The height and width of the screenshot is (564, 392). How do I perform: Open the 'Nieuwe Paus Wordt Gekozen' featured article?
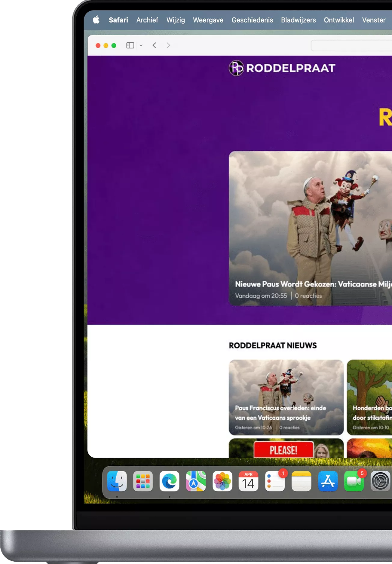click(310, 228)
